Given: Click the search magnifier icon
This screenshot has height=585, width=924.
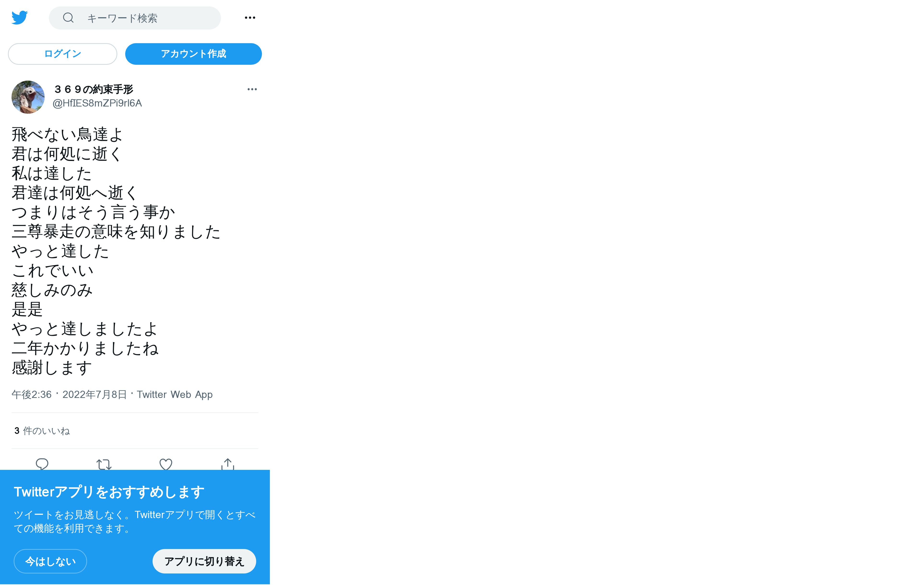Looking at the screenshot, I should (x=68, y=18).
